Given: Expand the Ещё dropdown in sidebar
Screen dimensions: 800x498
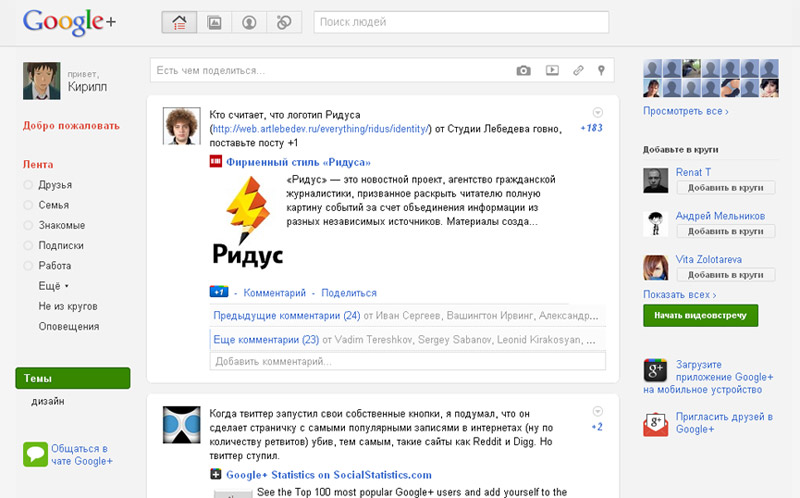Looking at the screenshot, I should click(x=54, y=286).
